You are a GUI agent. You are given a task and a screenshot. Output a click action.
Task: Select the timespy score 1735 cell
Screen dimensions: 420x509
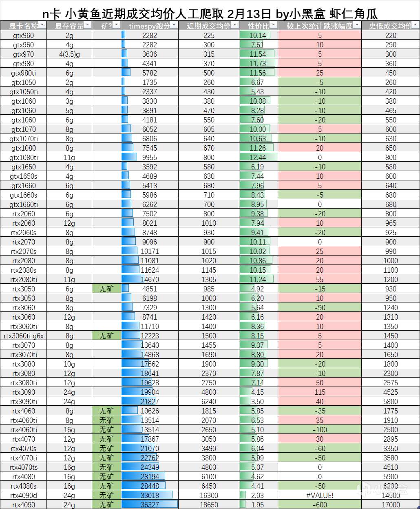click(150, 82)
